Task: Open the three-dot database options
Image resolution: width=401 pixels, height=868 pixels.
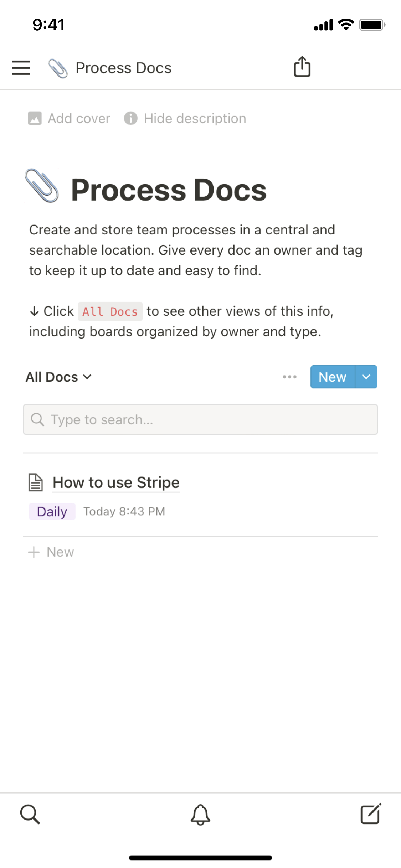Action: point(289,377)
